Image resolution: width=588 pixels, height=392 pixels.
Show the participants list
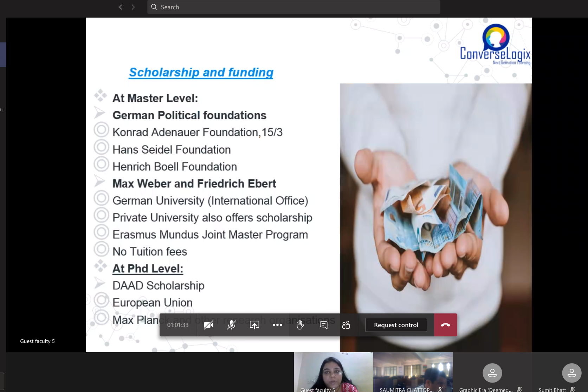pyautogui.click(x=346, y=325)
